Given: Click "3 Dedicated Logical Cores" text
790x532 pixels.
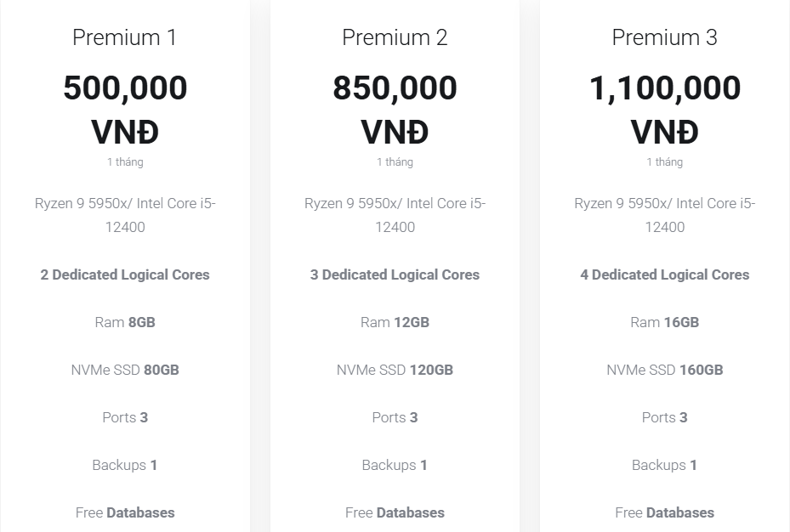Looking at the screenshot, I should [x=395, y=274].
